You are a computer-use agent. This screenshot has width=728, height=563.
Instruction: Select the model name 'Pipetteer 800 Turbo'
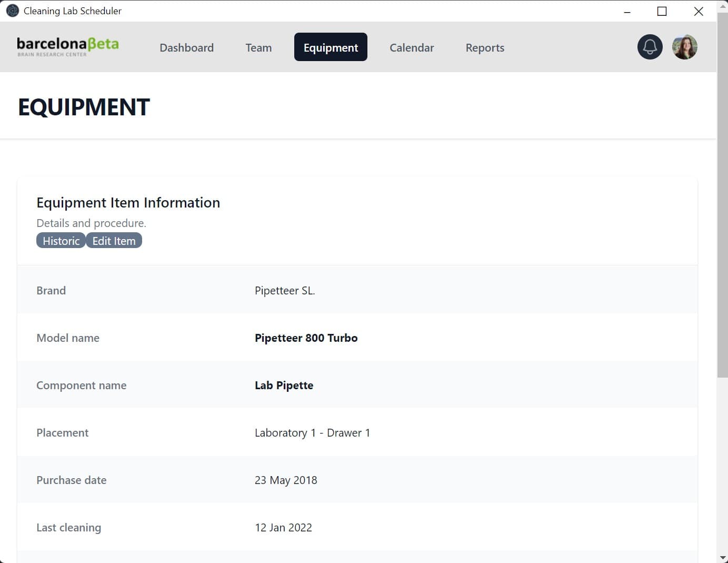(306, 338)
